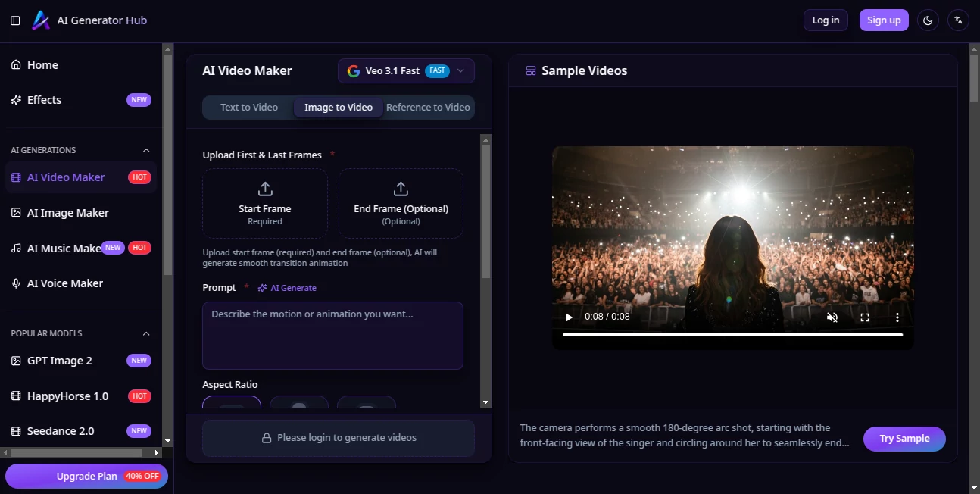Click the AI Voice Maker microphone icon
980x494 pixels.
16,283
